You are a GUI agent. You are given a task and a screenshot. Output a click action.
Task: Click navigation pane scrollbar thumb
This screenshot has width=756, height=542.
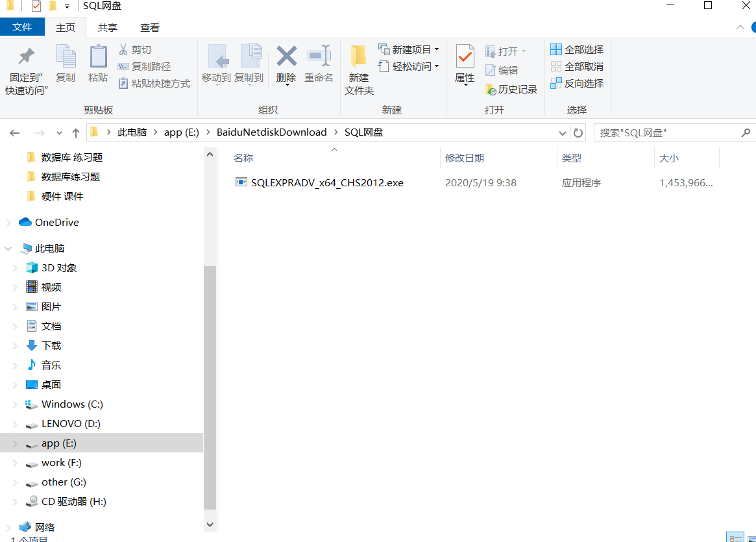210,388
